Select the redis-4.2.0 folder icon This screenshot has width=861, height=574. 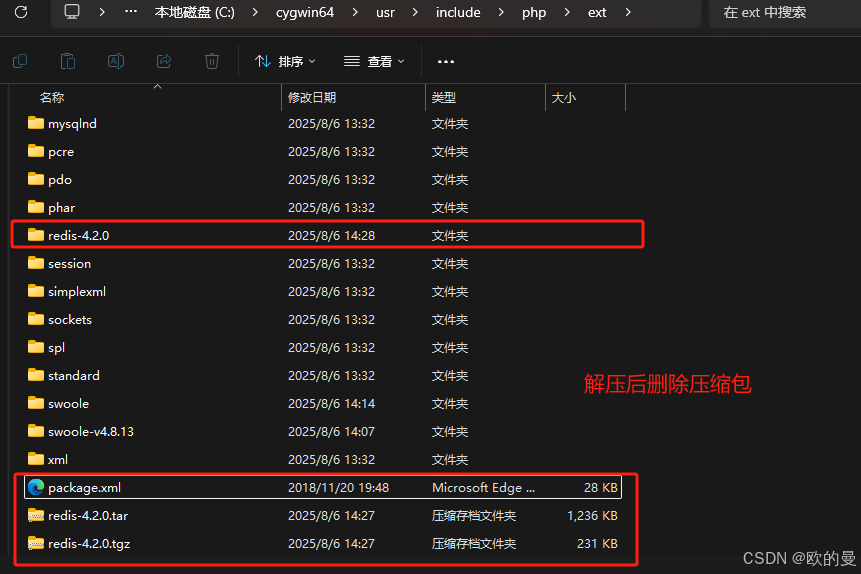pos(36,235)
